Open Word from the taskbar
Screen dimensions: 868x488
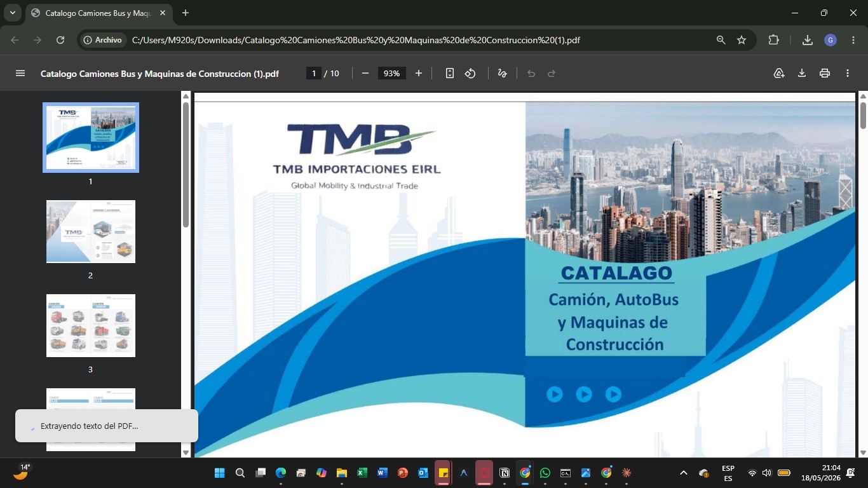pyautogui.click(x=383, y=473)
